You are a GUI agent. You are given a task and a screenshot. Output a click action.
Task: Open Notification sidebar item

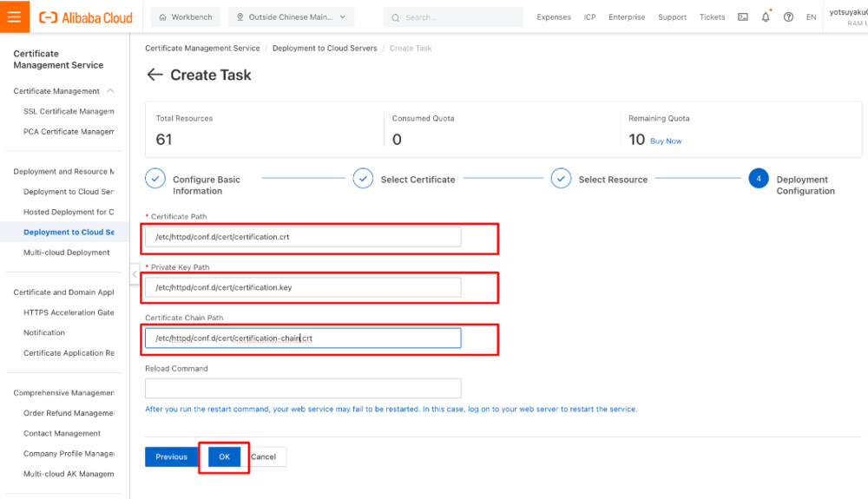point(43,332)
